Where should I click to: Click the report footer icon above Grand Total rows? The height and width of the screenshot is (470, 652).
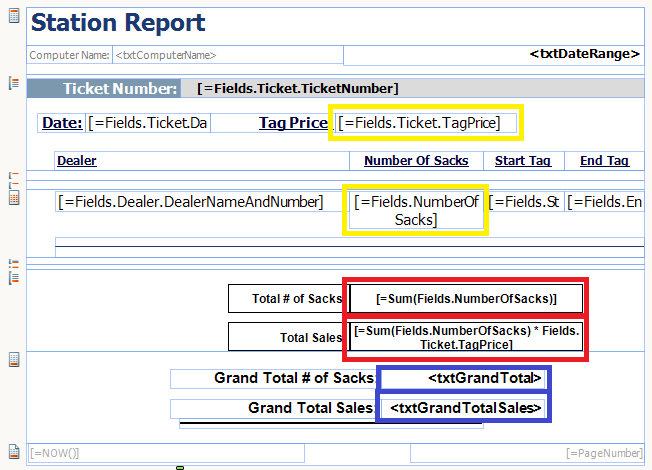pos(13,359)
